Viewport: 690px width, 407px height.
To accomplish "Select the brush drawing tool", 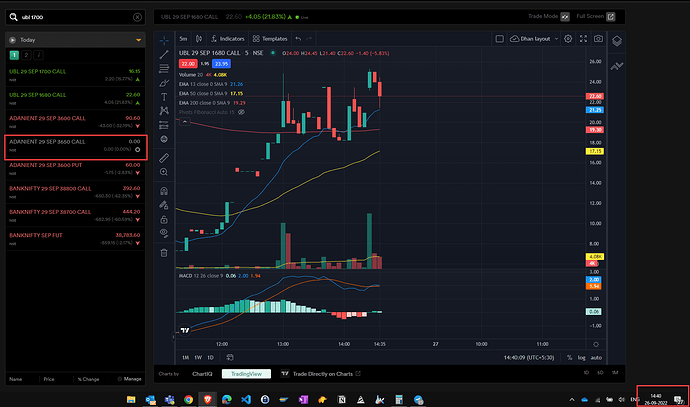I will (164, 83).
